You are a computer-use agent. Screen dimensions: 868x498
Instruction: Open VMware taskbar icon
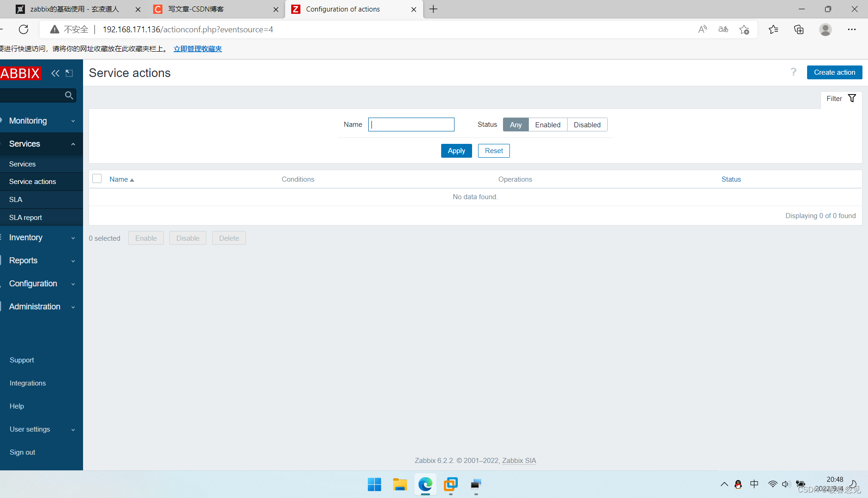[x=450, y=484]
